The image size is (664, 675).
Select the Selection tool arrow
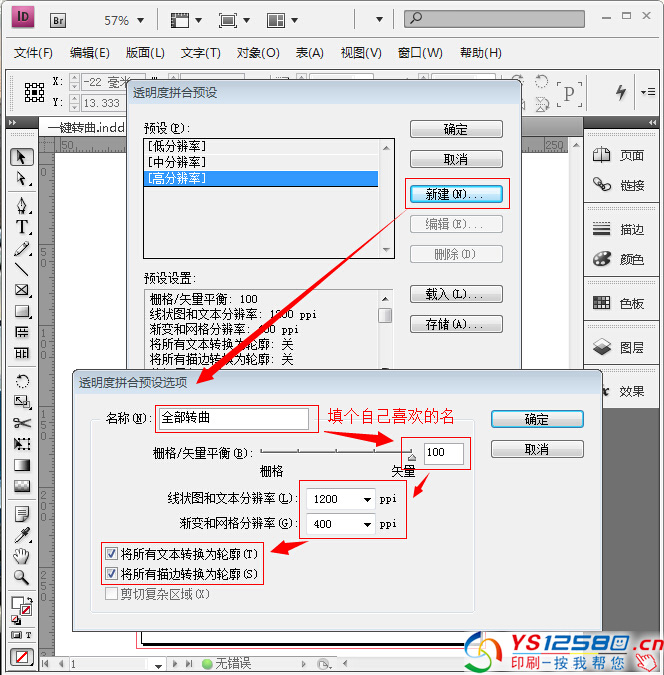[22, 157]
